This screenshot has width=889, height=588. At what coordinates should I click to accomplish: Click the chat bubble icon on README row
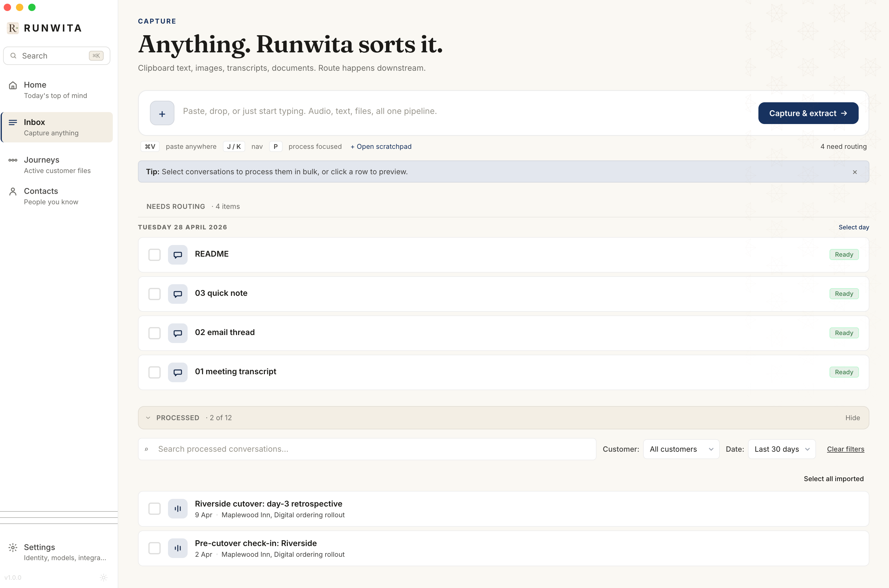coord(178,254)
